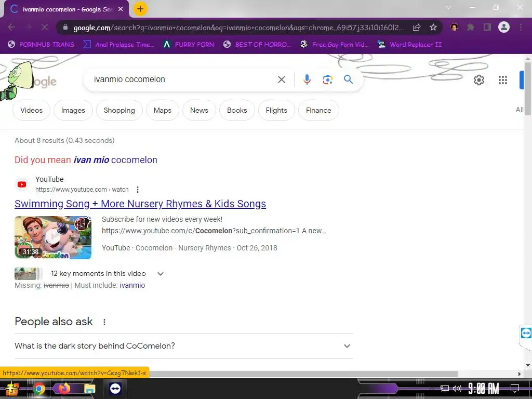Open Firefox from the taskbar
Screen dimensions: 532x399
coord(64,389)
